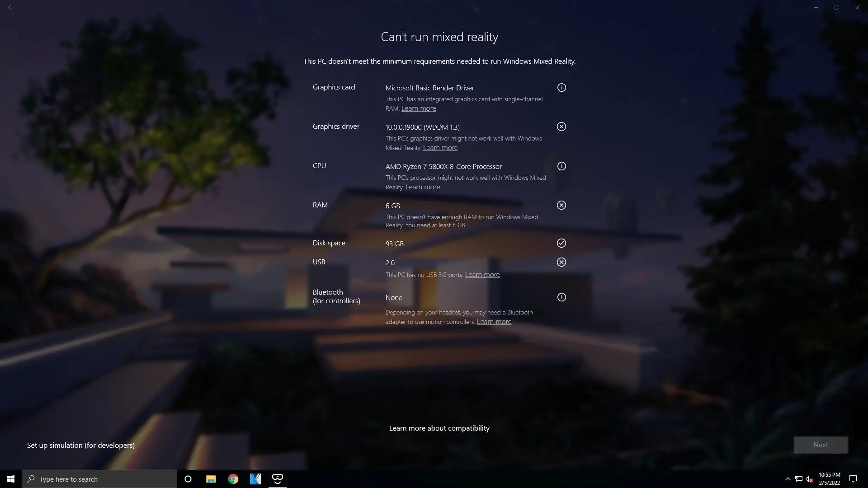Screen dimensions: 868x488
Task: Click the Graphics card info icon
Action: (561, 88)
